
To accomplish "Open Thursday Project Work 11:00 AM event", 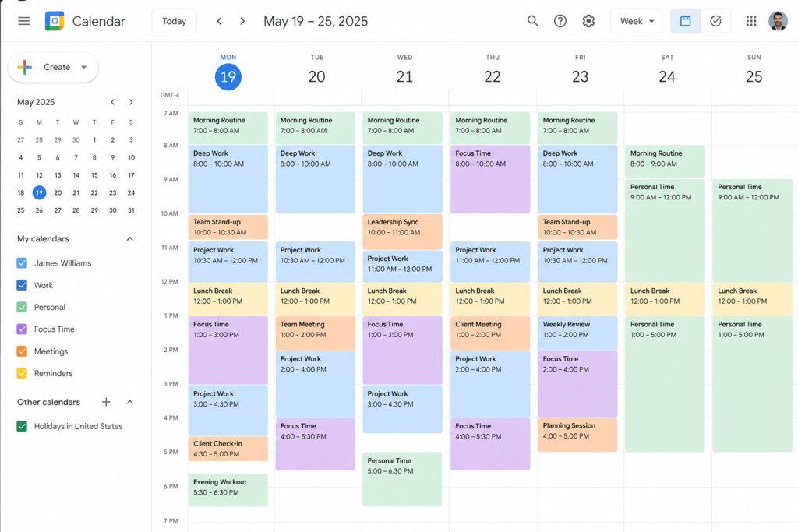I will (490, 262).
